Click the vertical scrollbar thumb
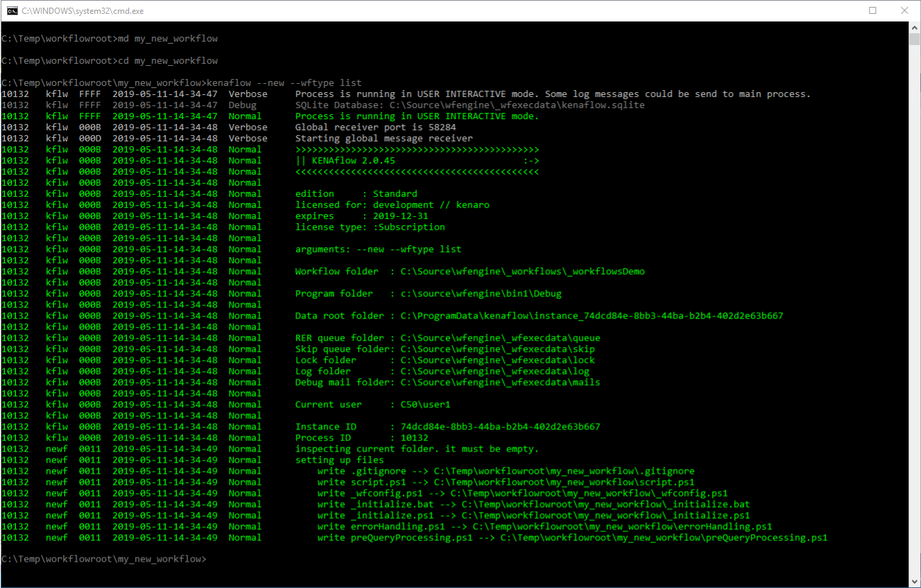Screen dimensions: 921x588 pyautogui.click(x=914, y=39)
